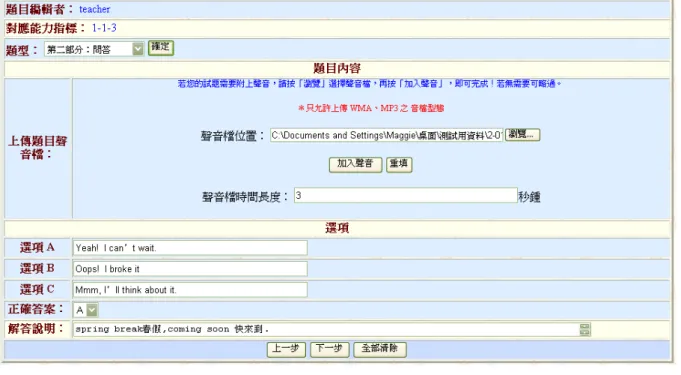Click the 下一步 next step button
This screenshot has width=681, height=375.
(329, 349)
